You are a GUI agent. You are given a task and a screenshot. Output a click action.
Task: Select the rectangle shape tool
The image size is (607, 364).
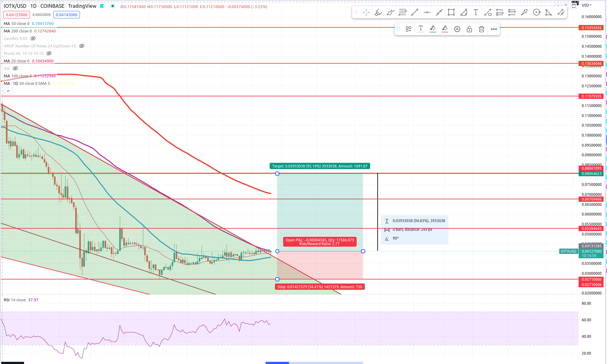[451, 12]
